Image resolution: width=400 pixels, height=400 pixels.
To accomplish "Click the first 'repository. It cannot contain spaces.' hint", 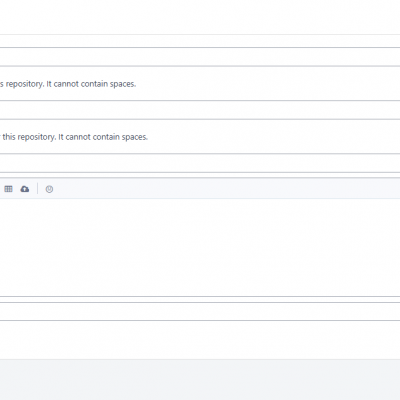I will [x=68, y=84].
